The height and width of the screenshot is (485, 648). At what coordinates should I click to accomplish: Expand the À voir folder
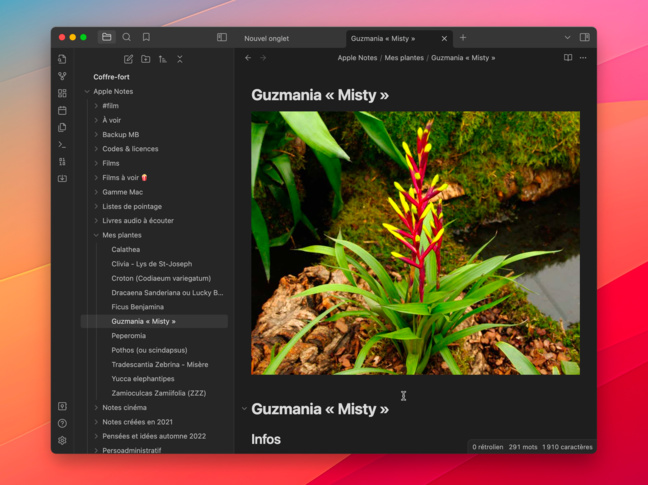pos(96,120)
